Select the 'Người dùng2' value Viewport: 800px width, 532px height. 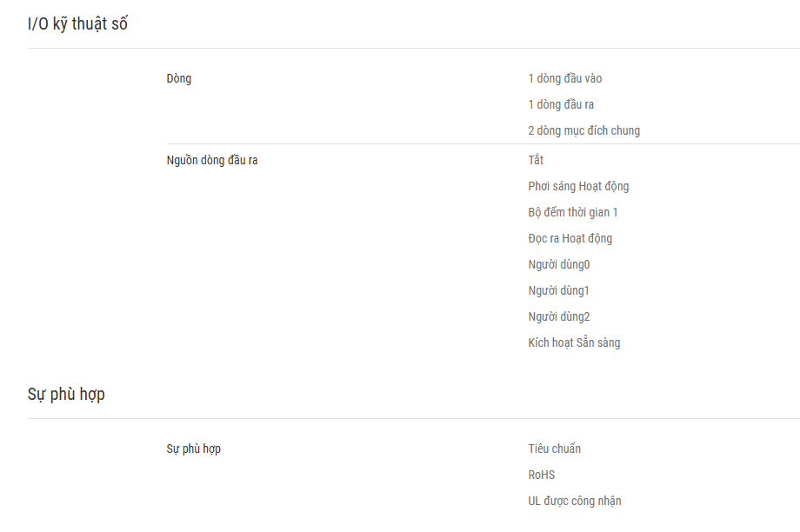pyautogui.click(x=558, y=316)
